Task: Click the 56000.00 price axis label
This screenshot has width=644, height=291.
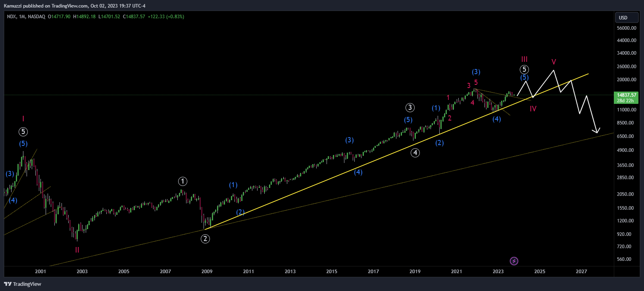Action: tap(627, 28)
